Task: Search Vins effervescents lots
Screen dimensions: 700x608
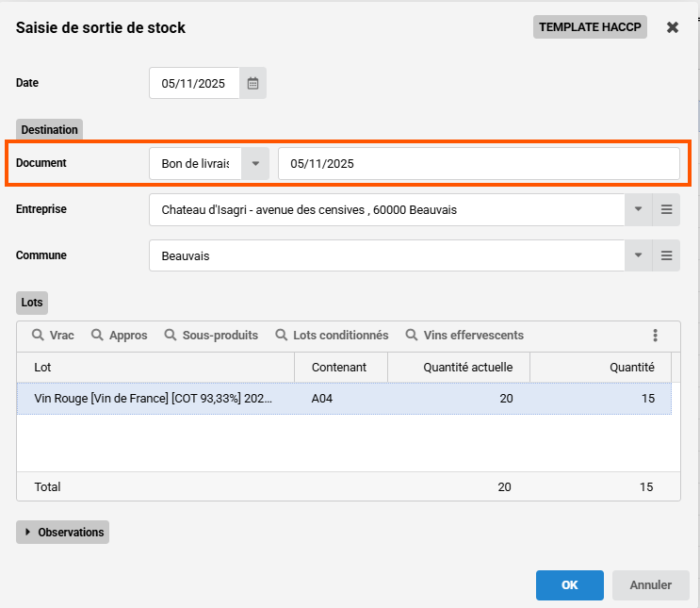Action: (464, 335)
